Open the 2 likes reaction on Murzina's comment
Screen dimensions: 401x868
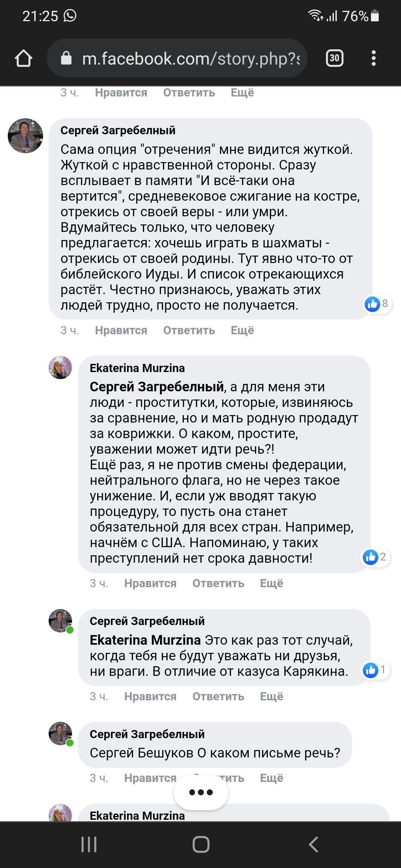click(375, 557)
